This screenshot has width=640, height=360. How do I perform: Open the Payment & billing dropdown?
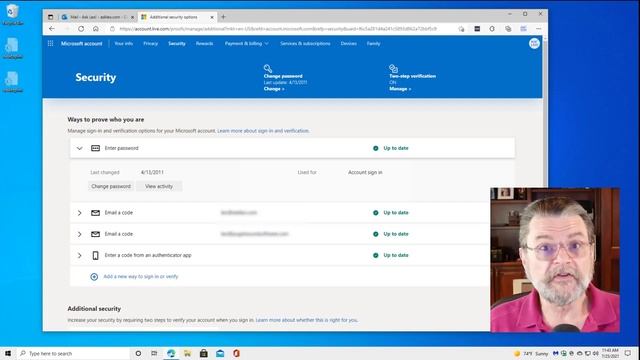(247, 43)
